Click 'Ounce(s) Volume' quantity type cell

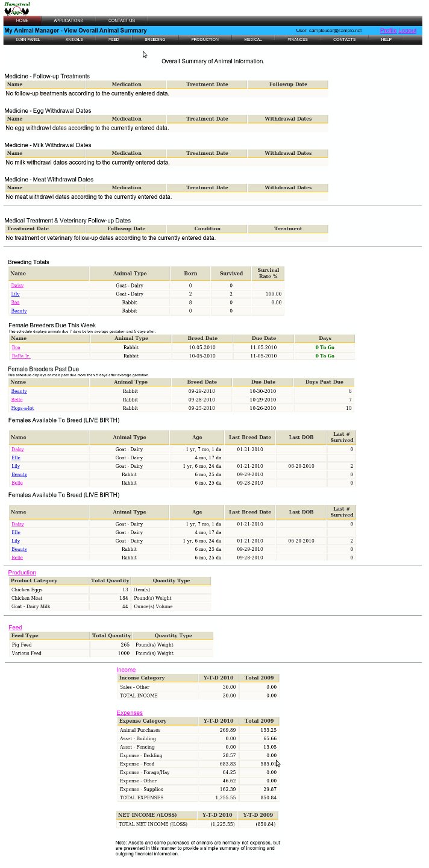[x=171, y=606]
